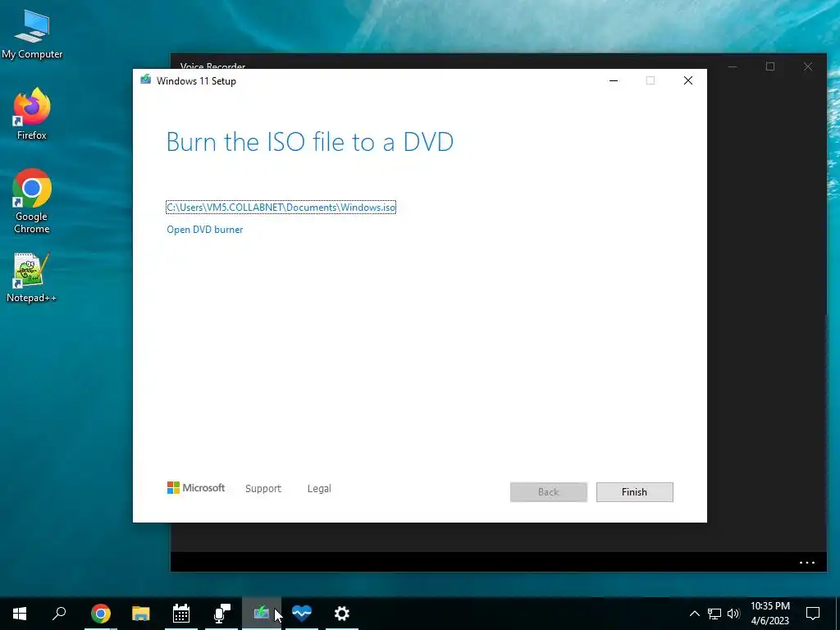
Task: Switch to Voice Recorder taskbar icon
Action: [x=221, y=614]
